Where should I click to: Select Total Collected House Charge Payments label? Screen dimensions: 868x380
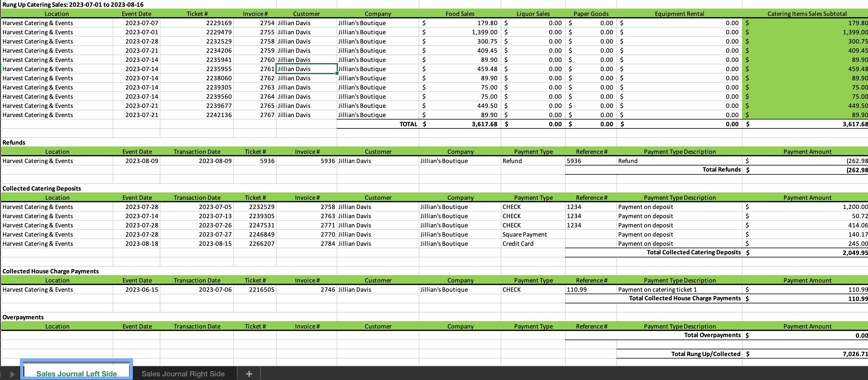[x=685, y=298]
